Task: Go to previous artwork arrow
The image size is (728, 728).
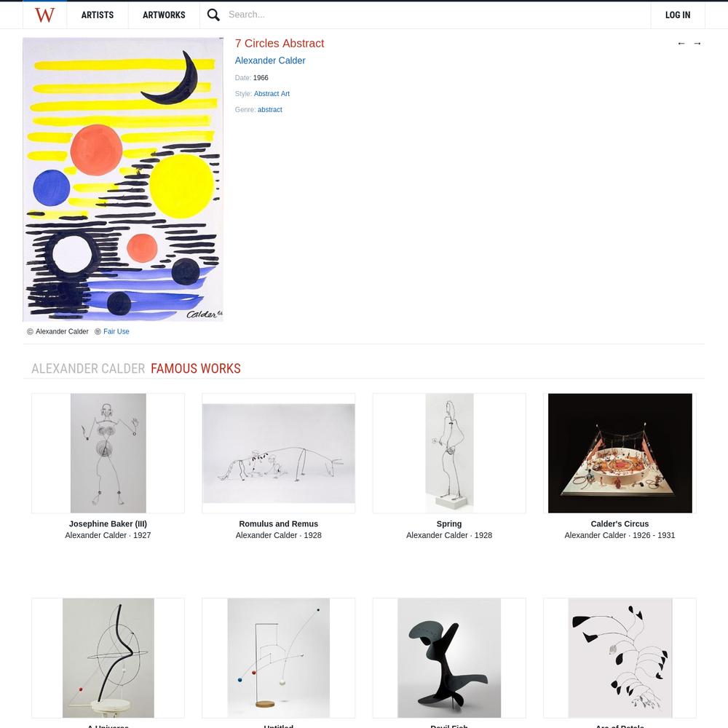Action: point(681,43)
